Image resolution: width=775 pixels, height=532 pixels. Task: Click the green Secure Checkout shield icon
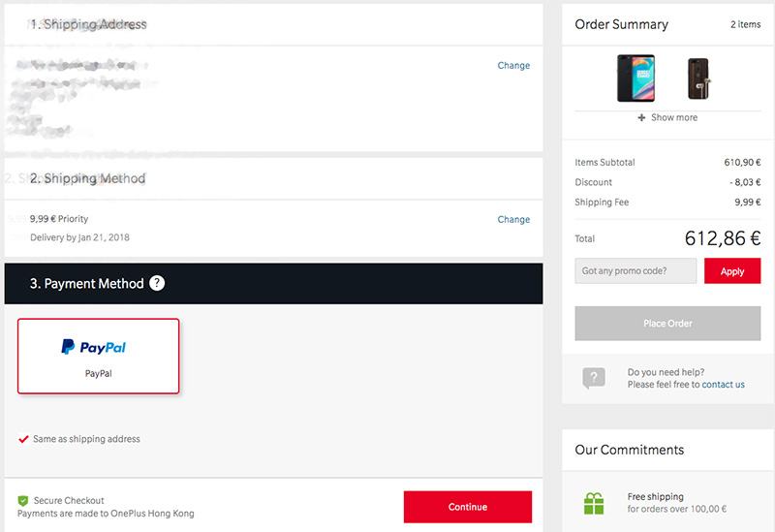pyautogui.click(x=22, y=500)
